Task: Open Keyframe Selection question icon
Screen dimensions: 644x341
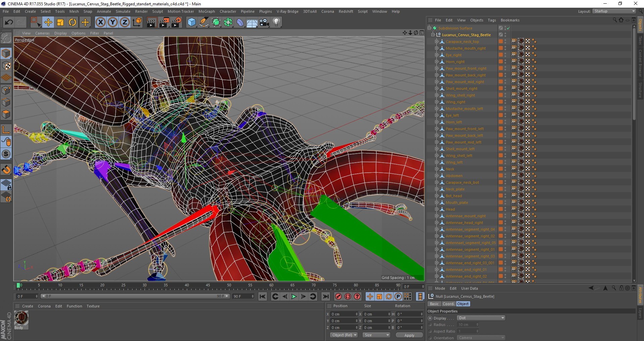Action: click(x=358, y=296)
